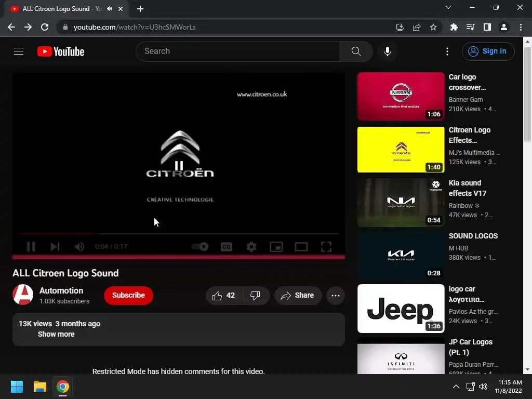Toggle the autoplay switch in player
Screen dimensions: 532x399
[x=200, y=247]
